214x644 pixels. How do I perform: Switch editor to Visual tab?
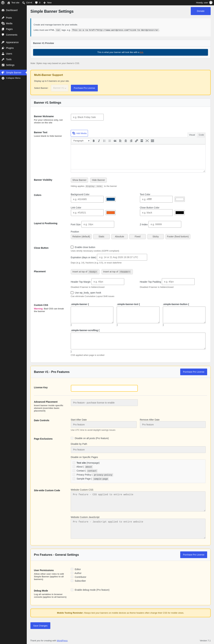192,135
